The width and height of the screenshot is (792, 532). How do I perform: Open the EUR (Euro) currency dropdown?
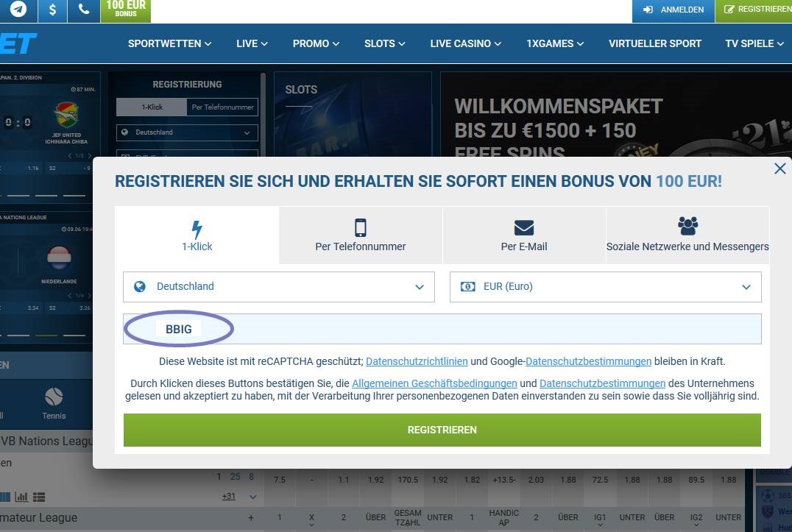click(x=606, y=287)
